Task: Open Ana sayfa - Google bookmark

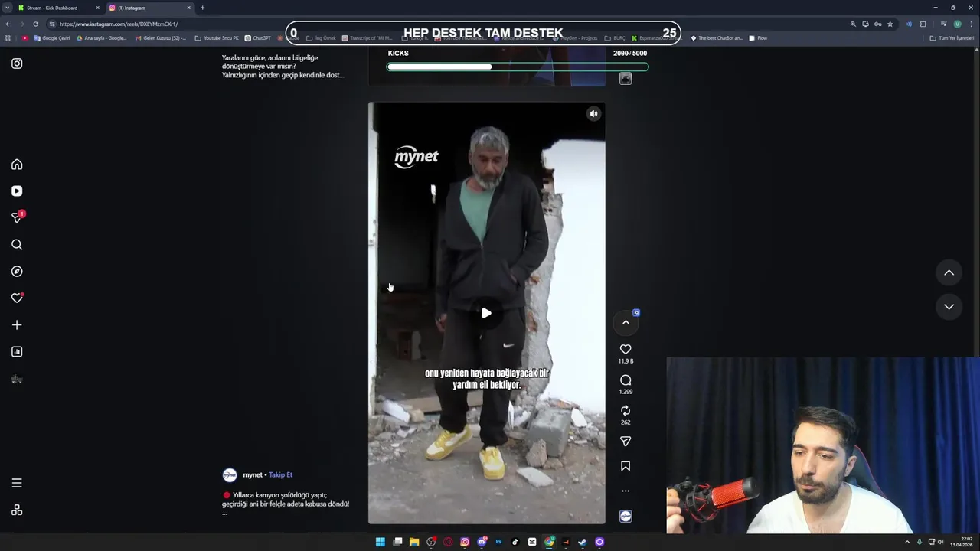Action: point(102,38)
